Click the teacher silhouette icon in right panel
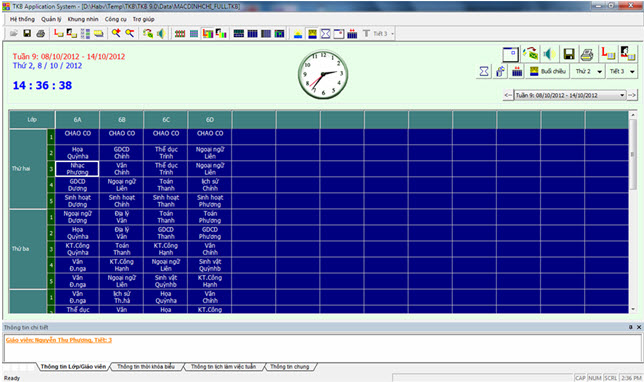The image size is (644, 382). point(628,53)
